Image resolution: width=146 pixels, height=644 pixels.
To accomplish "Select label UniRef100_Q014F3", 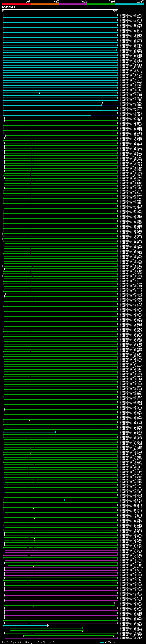I will [x=131, y=115].
